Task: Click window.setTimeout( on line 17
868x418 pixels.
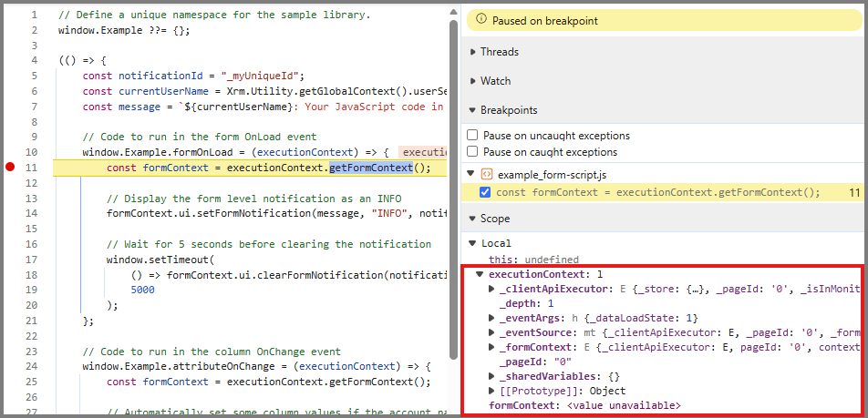Action: [160, 260]
